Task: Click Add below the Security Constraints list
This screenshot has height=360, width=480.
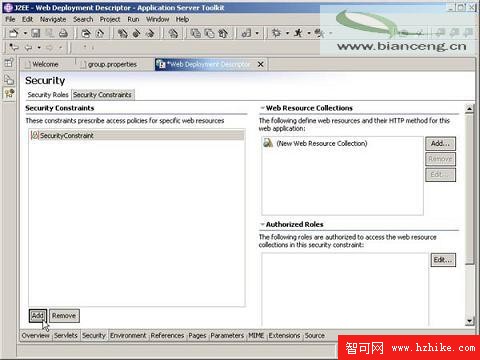Action: [37, 315]
